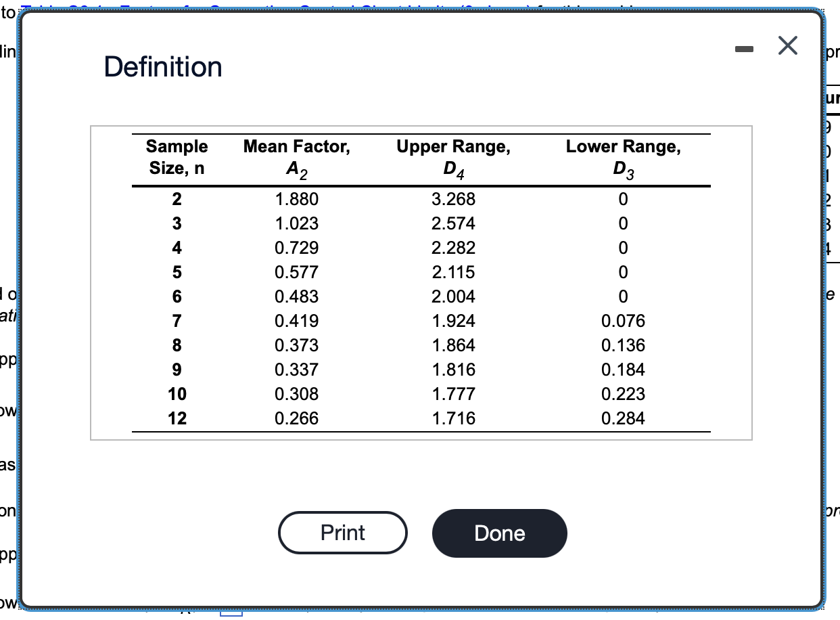Click the D4 value 1.716 for n=12
The image size is (840, 620).
pyautogui.click(x=453, y=418)
